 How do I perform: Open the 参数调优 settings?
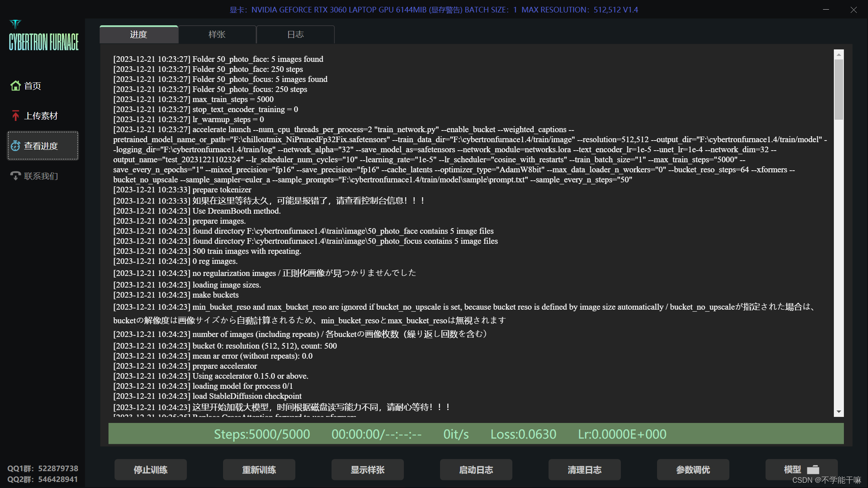click(693, 470)
